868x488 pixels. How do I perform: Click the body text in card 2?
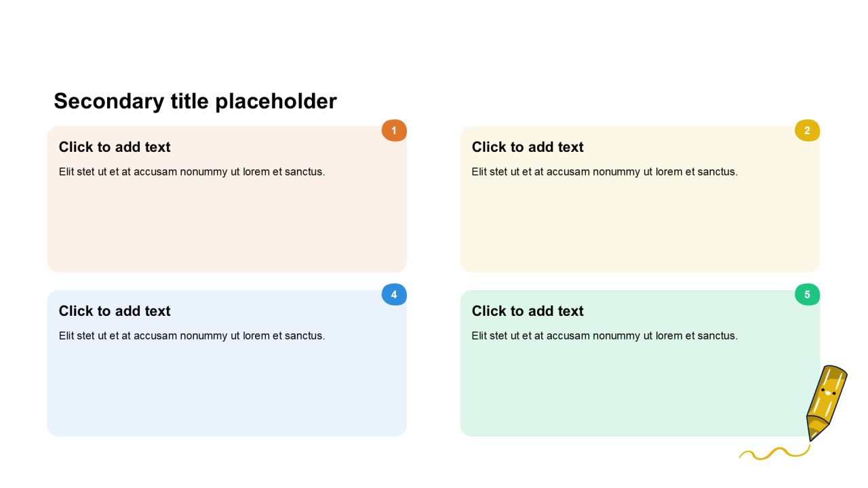(604, 172)
